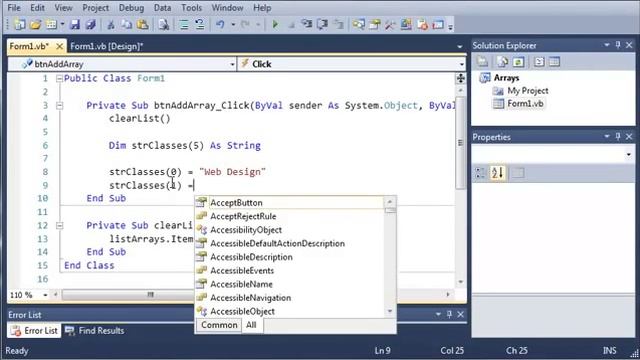Click the Add New Item toolbar icon
The height and width of the screenshot is (360, 640).
click(x=51, y=25)
